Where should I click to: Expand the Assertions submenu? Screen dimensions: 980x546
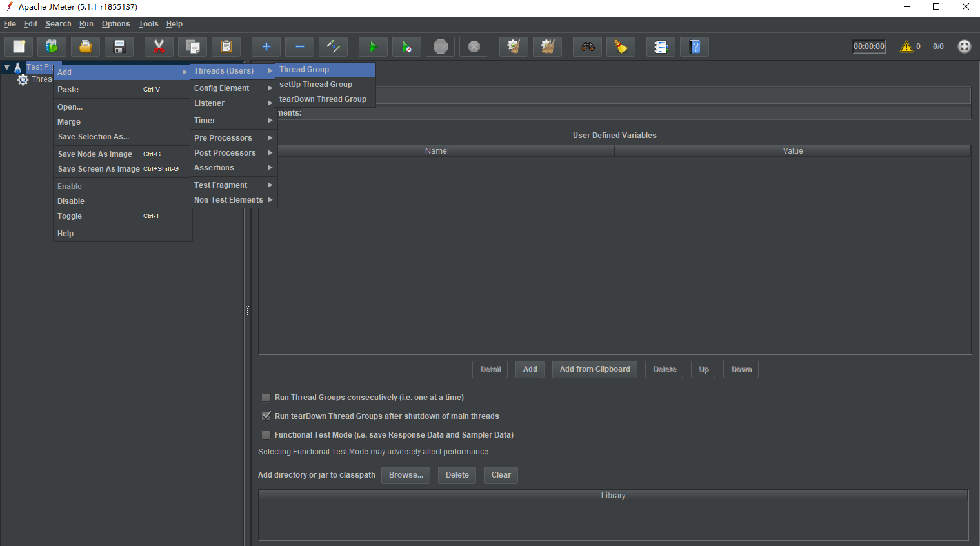click(x=234, y=168)
